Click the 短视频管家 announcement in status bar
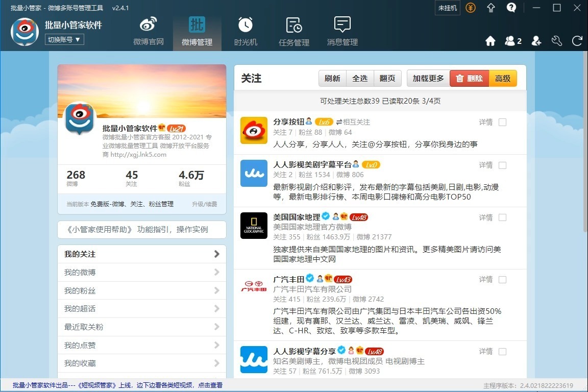 [x=117, y=385]
